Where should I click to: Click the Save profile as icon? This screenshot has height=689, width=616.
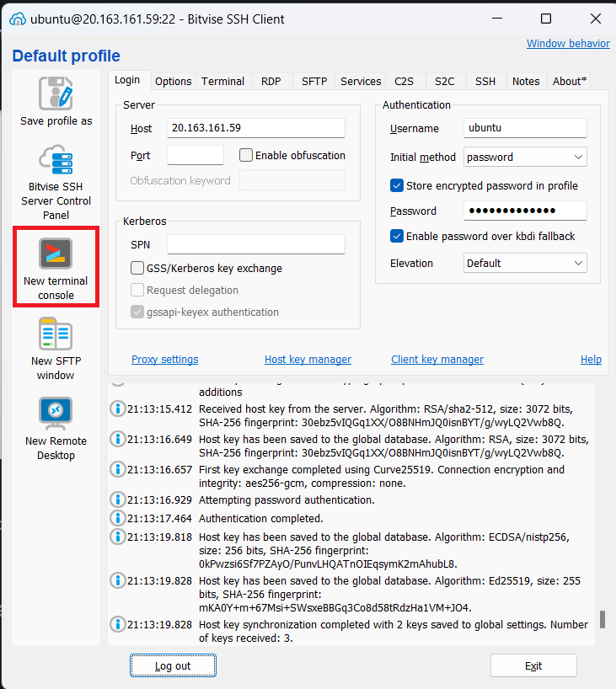56,93
